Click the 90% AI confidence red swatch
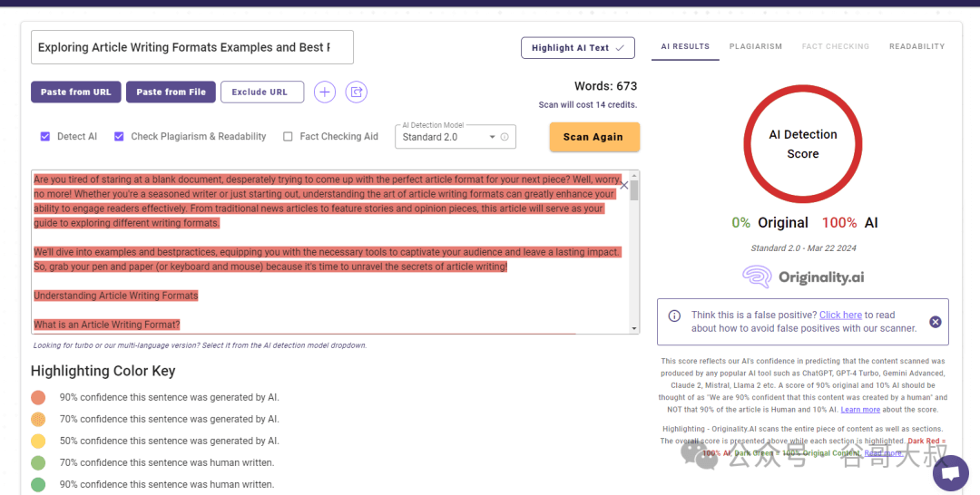Viewport: 980px width, 495px height. click(38, 398)
